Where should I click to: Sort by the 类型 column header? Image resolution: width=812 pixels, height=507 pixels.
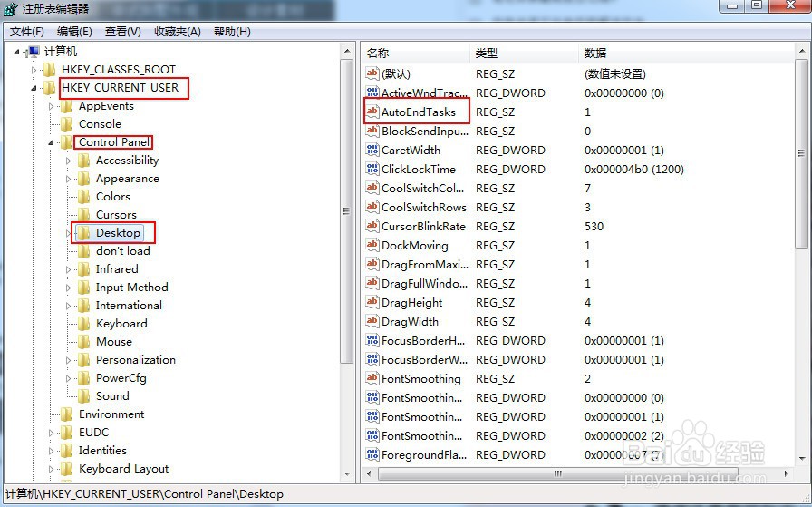pyautogui.click(x=524, y=53)
